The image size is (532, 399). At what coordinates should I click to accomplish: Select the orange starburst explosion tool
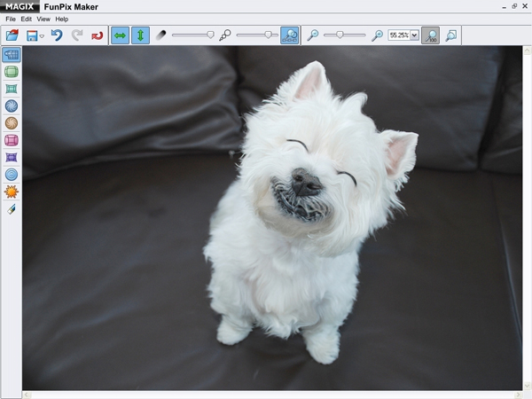pos(12,192)
